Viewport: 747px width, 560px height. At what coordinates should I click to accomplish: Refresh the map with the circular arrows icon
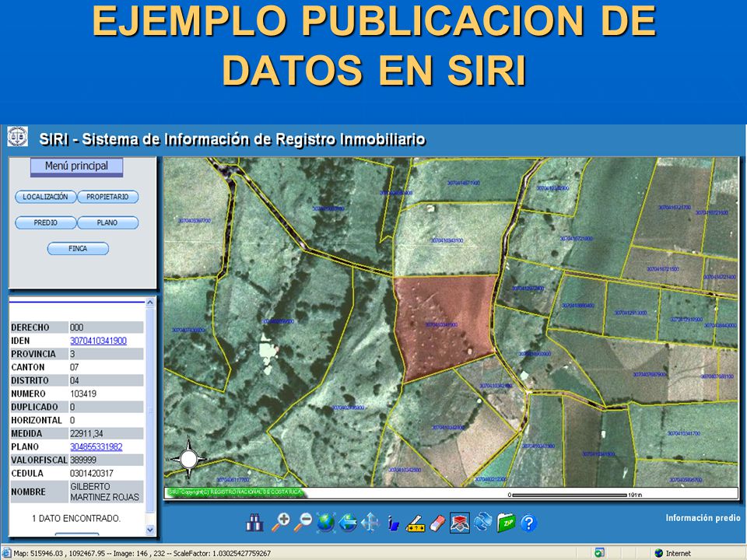[483, 522]
